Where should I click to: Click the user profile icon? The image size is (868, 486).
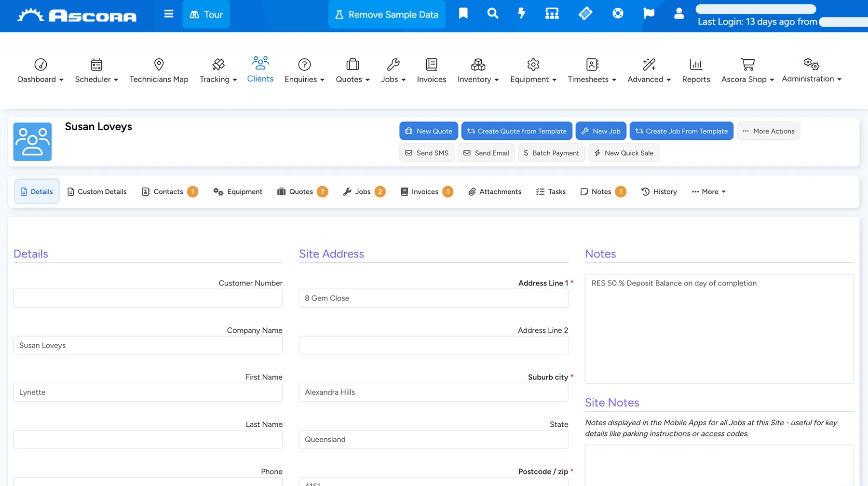point(678,13)
